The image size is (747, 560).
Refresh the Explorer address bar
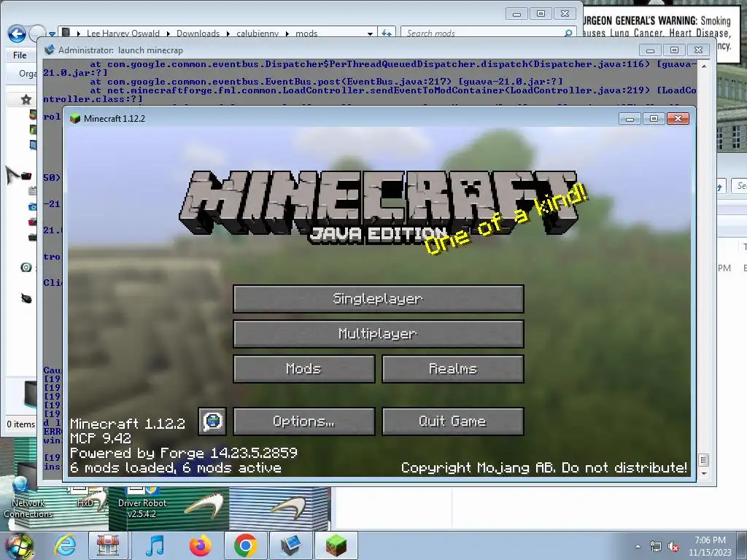pos(387,34)
